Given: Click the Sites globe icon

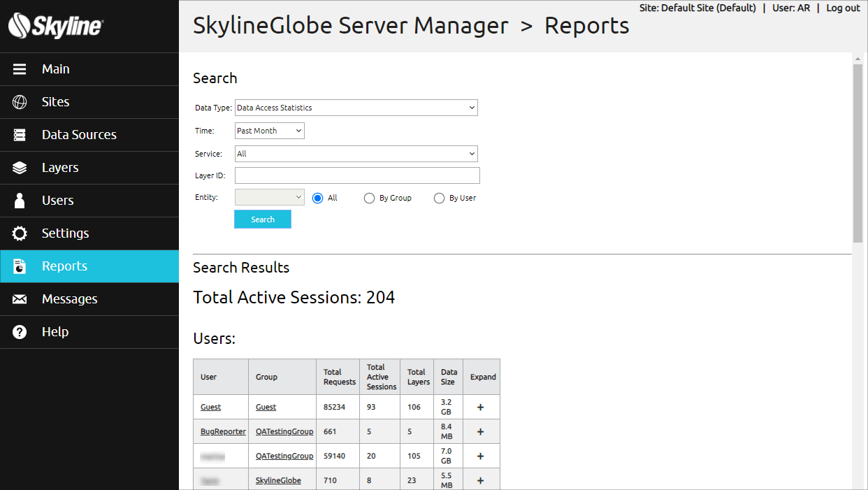Looking at the screenshot, I should pyautogui.click(x=20, y=102).
